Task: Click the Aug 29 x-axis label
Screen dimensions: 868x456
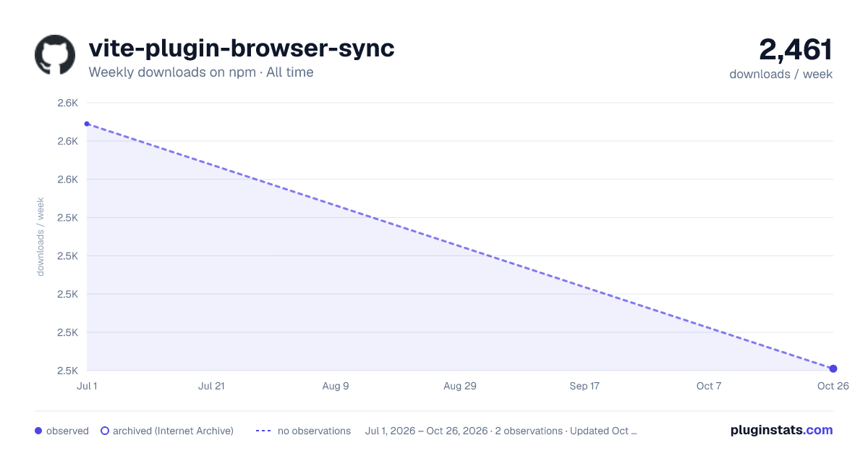Action: coord(460,386)
